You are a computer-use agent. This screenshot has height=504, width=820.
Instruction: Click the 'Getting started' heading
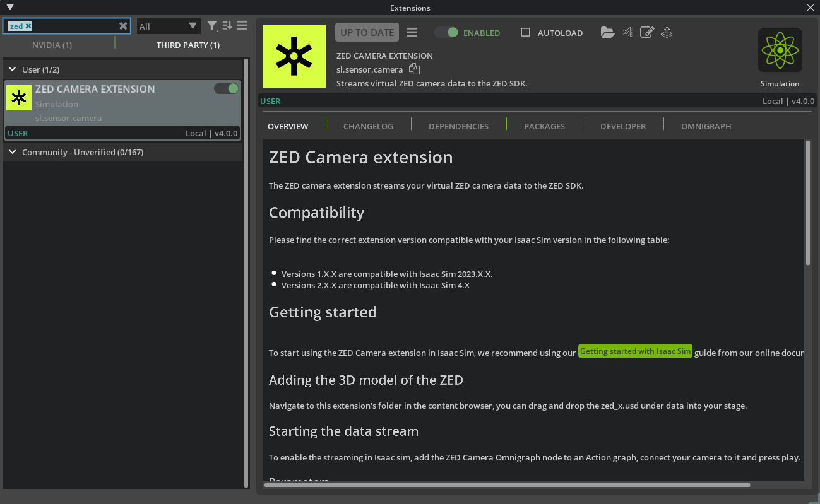(323, 312)
